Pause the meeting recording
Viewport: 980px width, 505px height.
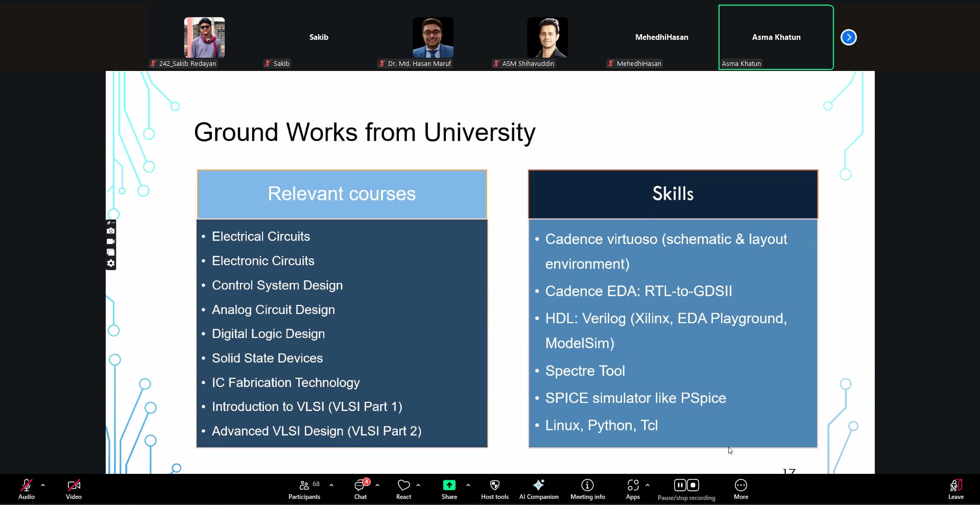pyautogui.click(x=680, y=485)
